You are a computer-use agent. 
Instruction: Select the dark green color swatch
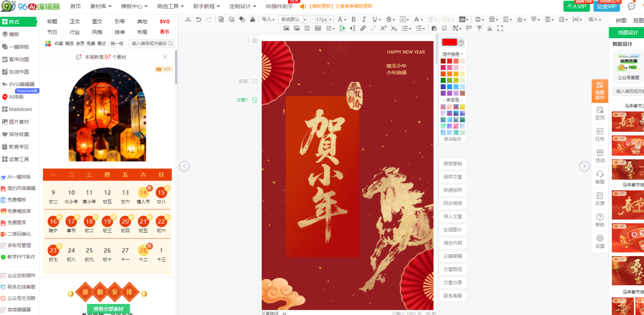point(443,80)
